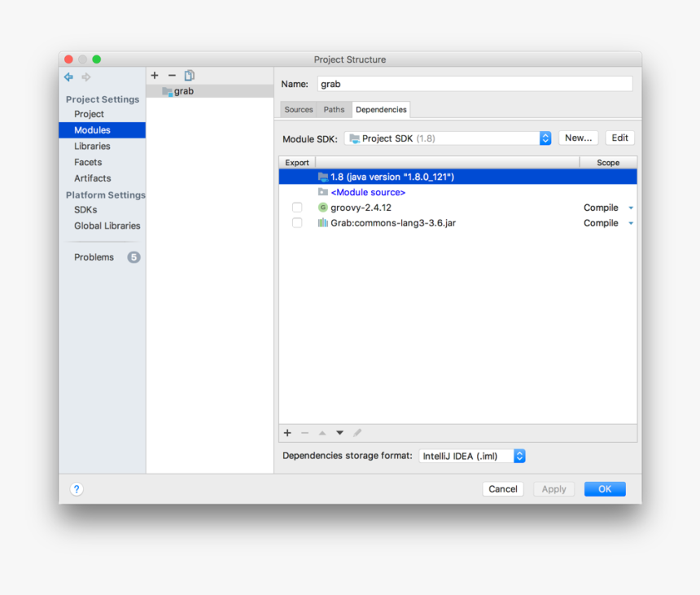
Task: Close the Project Structure window
Action: click(68, 59)
